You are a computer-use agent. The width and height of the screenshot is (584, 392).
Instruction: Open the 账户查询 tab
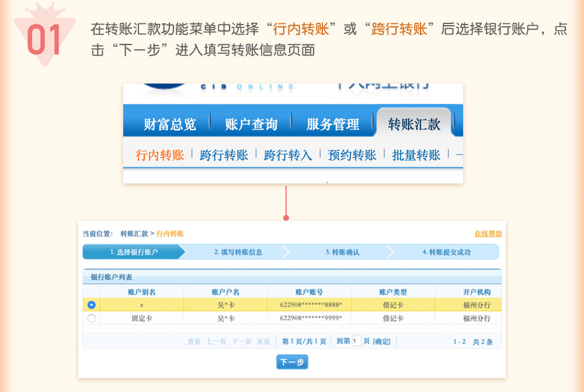[251, 124]
